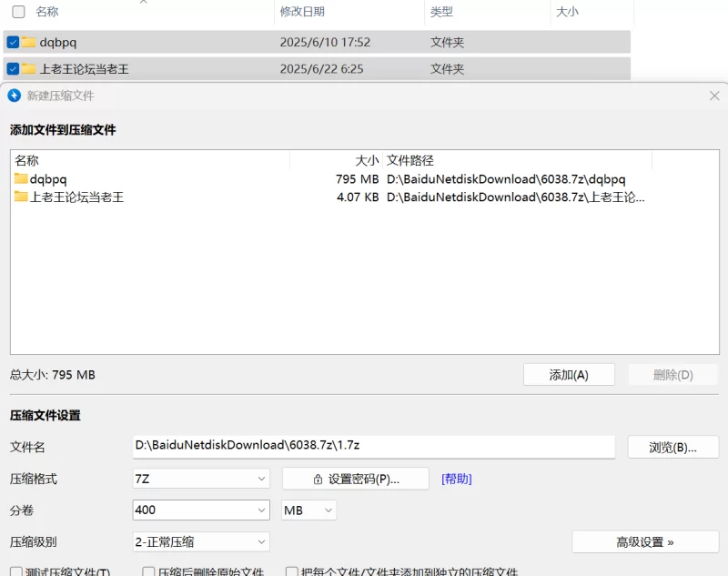Click path D:\BaiduNetdiskDownload\6038.7z\dqbpq
728x576 pixels.
506,179
